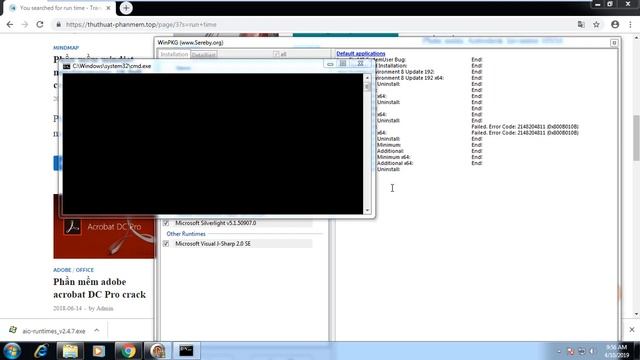Select 'You searched for run time' browser tab
This screenshot has height=360, width=640.
(61, 8)
